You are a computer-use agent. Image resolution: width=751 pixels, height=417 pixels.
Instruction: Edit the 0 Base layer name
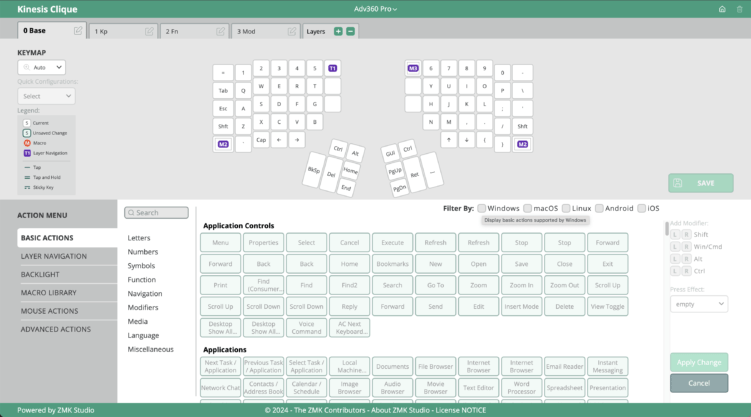pos(78,31)
